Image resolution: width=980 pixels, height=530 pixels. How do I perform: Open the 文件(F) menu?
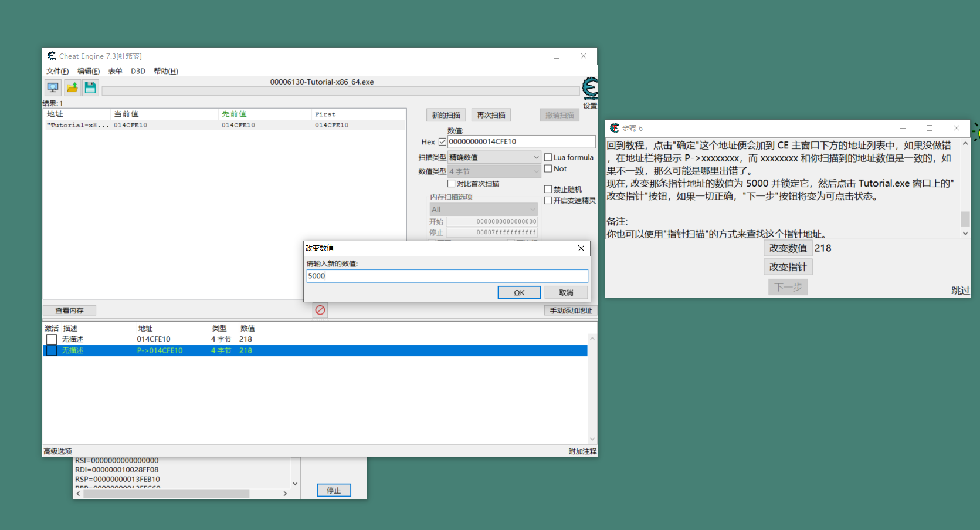[57, 71]
